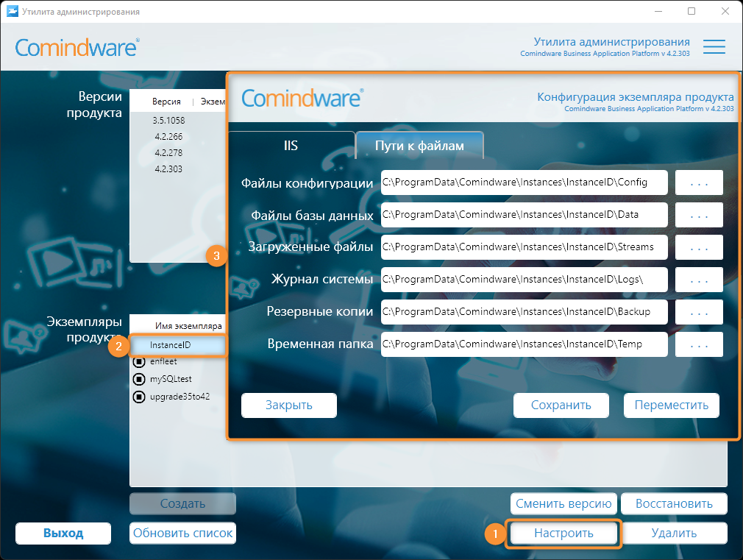
Task: Click the Настроить button
Action: (564, 534)
